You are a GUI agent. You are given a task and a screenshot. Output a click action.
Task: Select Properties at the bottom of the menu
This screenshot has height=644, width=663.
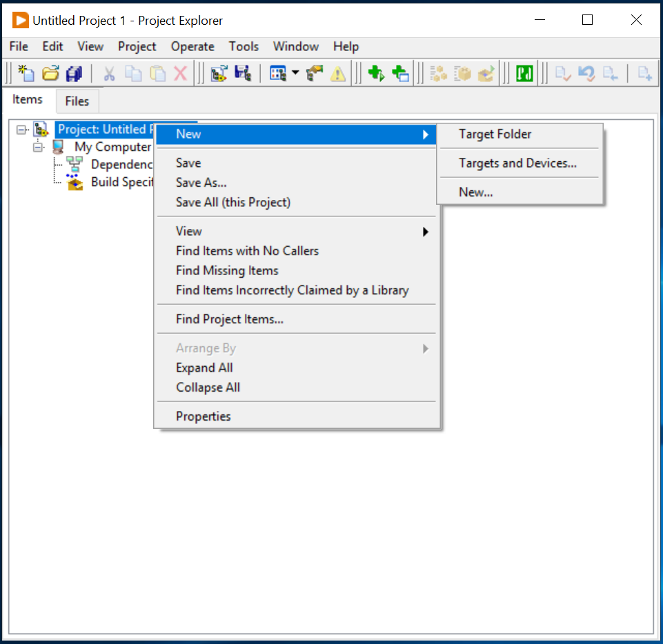click(203, 416)
